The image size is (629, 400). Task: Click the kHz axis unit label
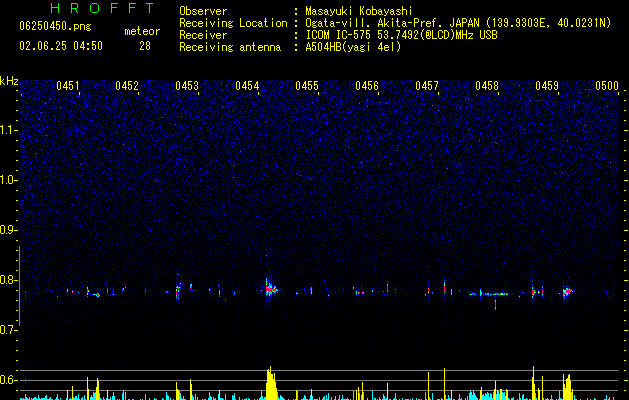click(9, 81)
